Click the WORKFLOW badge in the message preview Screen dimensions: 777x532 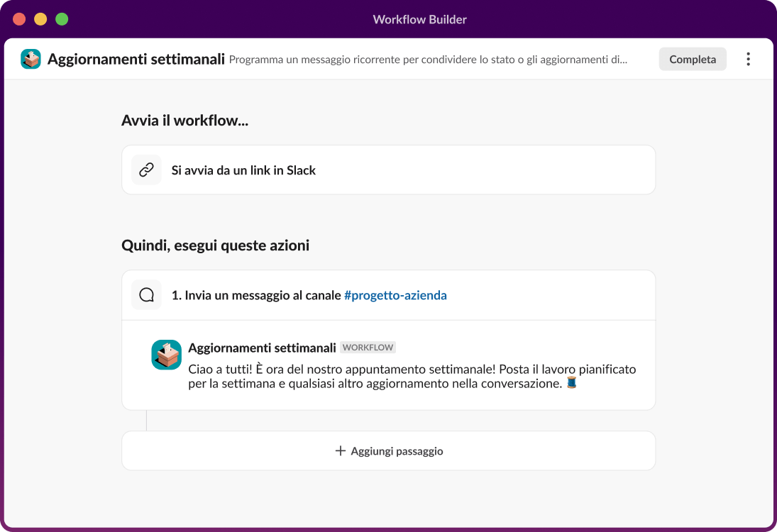368,348
